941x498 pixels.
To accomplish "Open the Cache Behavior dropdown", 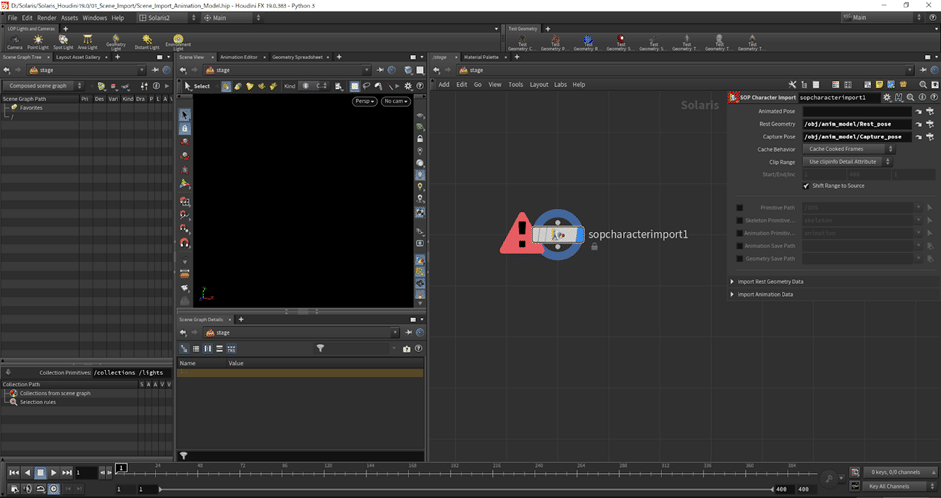I will pos(846,149).
